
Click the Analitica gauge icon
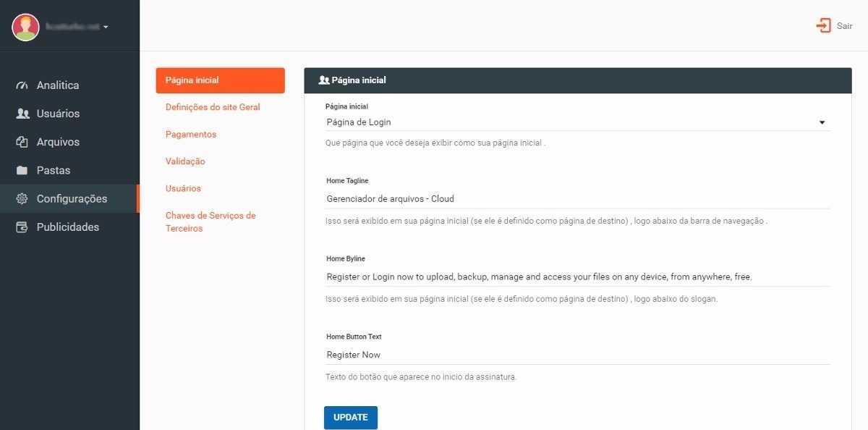coord(22,85)
